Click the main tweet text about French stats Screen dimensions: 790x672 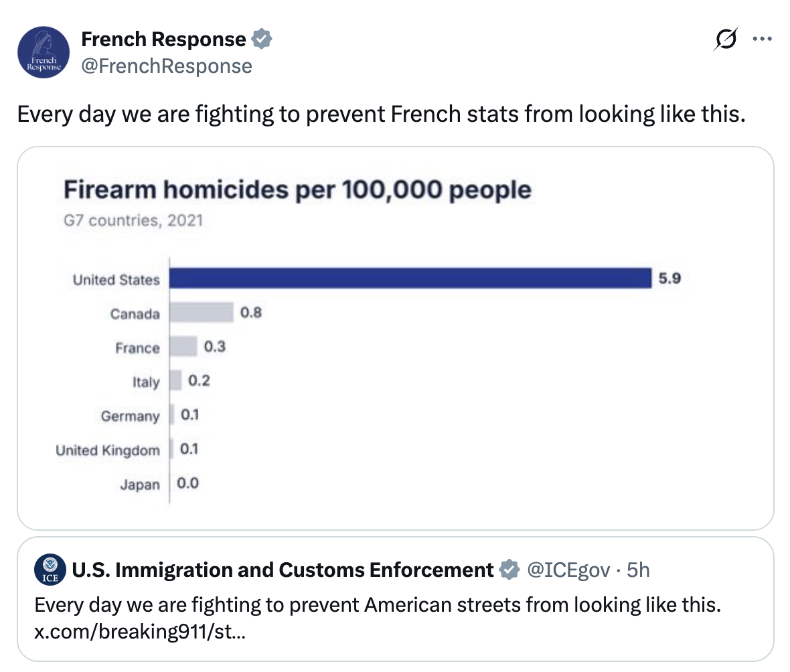tap(382, 114)
